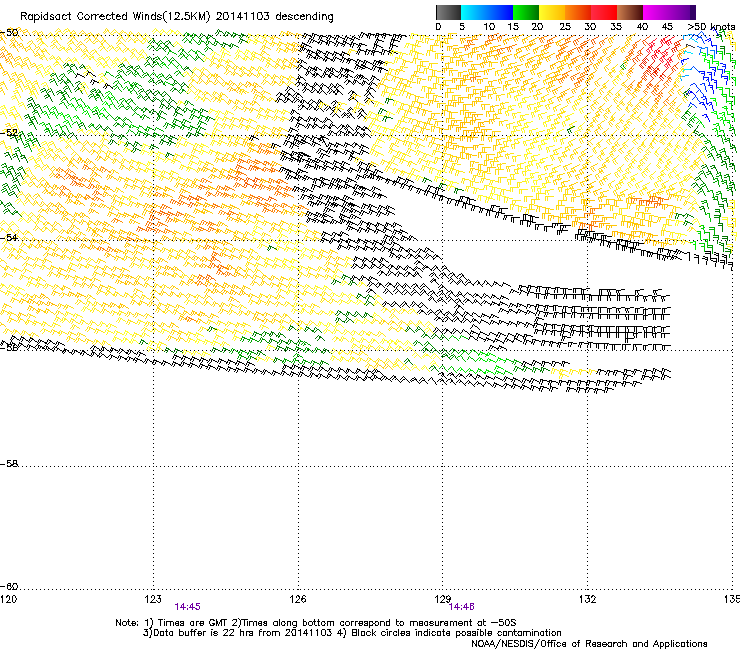Click the '120' longitude axis label

coord(8,599)
